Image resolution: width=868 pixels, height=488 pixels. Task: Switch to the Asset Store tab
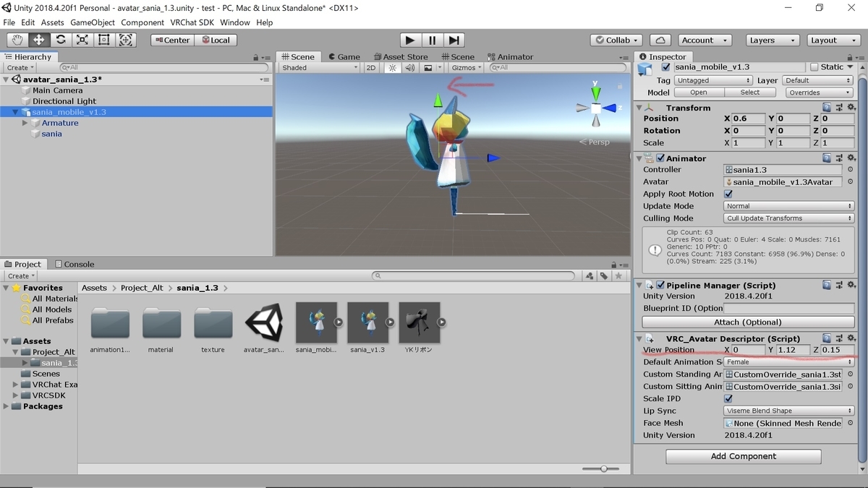(401, 56)
